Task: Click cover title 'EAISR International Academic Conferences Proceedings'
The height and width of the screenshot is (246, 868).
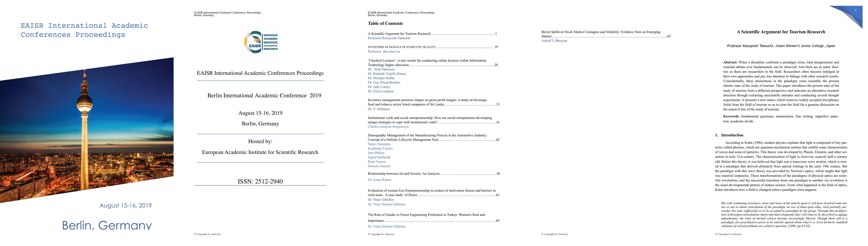Action: (84, 30)
